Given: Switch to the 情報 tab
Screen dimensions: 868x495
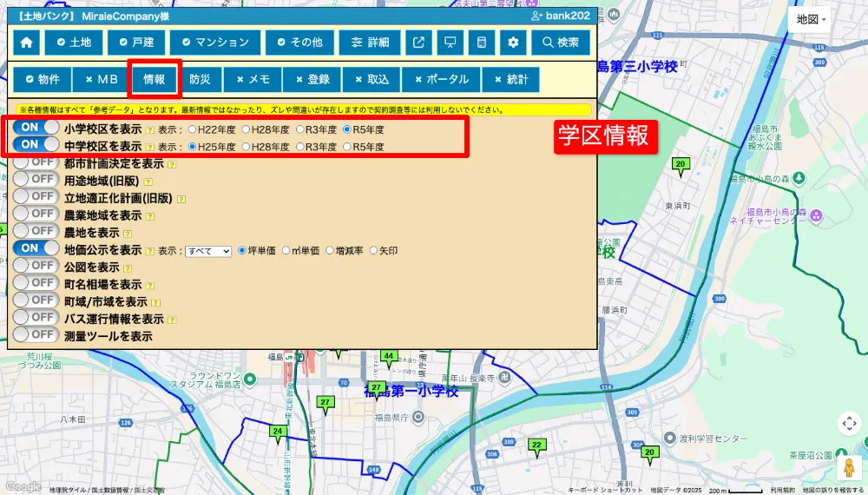Looking at the screenshot, I should pos(155,79).
